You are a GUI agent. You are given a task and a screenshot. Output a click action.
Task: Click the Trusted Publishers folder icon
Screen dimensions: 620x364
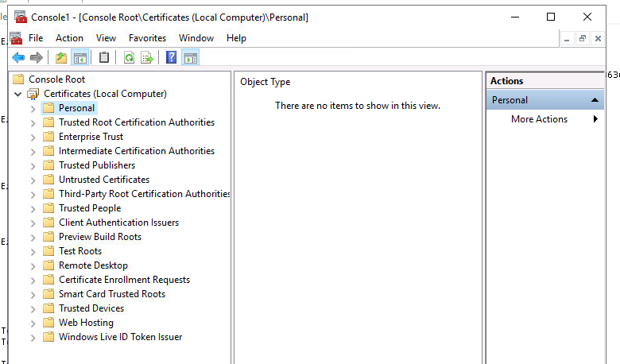click(x=48, y=165)
